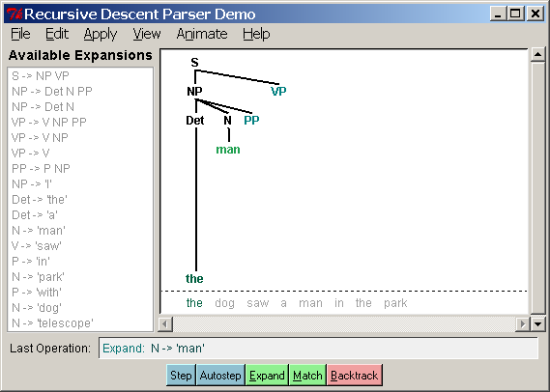550x392 pixels.
Task: Click the green Expand button
Action: point(267,376)
